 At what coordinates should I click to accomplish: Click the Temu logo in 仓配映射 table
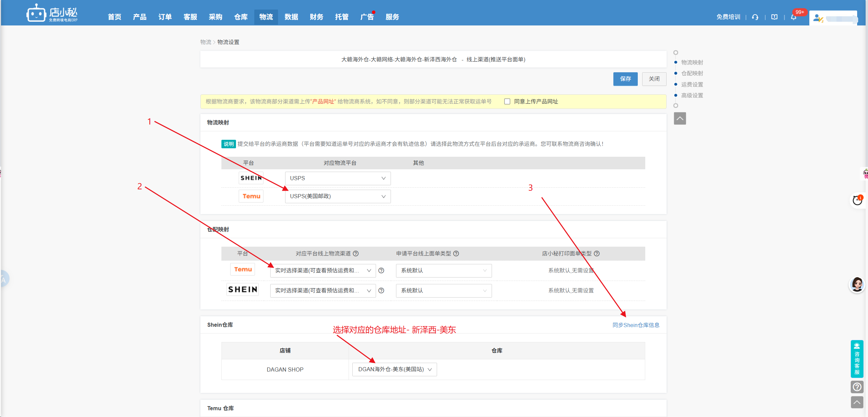243,269
